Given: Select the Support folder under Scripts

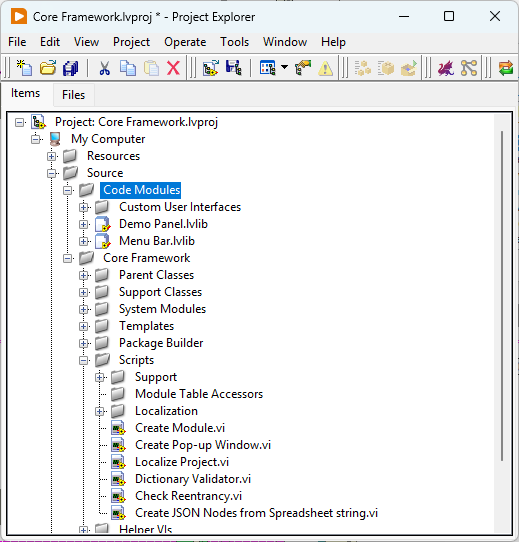Looking at the screenshot, I should [156, 377].
